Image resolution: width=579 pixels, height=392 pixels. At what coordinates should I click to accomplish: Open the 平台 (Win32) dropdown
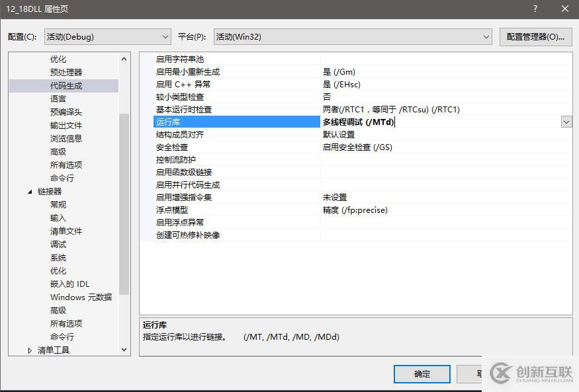pyautogui.click(x=353, y=37)
